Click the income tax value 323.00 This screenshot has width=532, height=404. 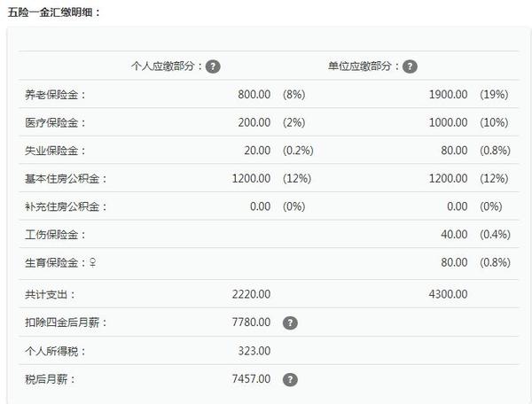click(x=254, y=351)
